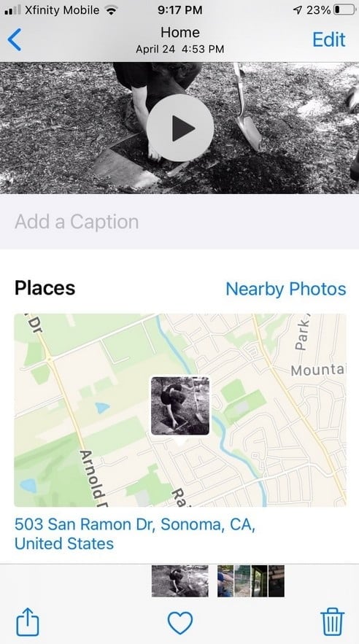Open the Edit option
Viewport: 359px width, 644px height.
[328, 40]
